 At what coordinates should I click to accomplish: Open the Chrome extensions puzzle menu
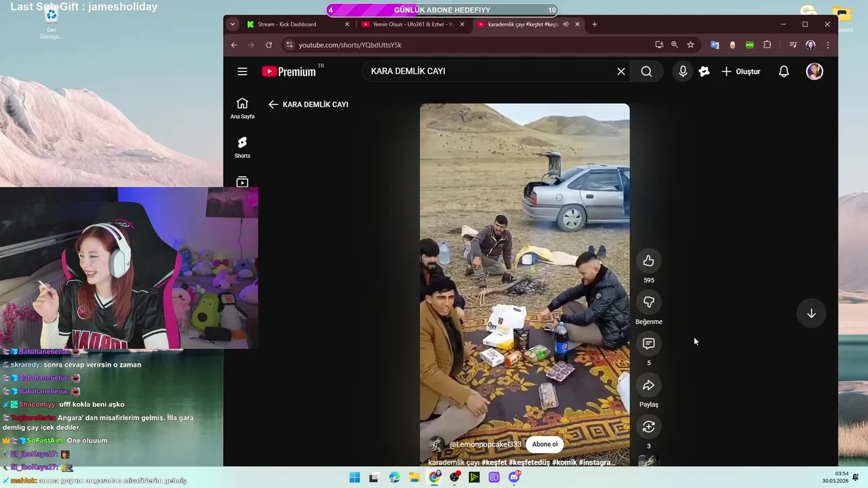pyautogui.click(x=768, y=45)
